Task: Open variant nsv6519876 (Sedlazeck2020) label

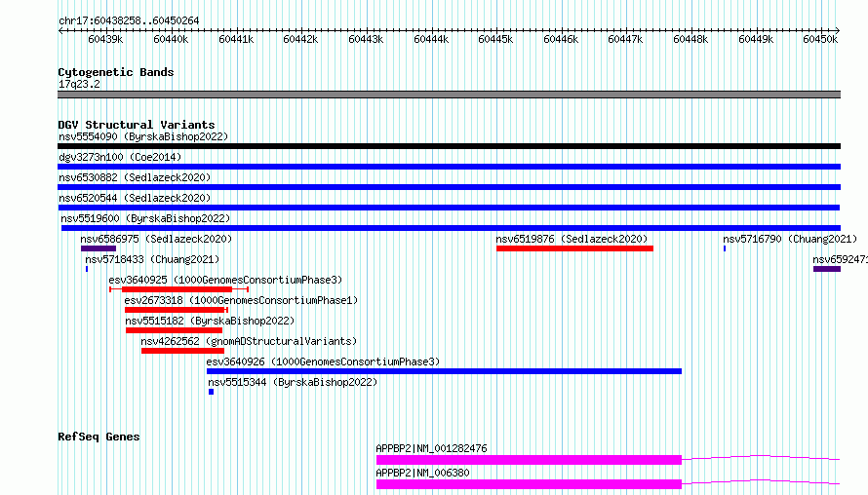Action: tap(572, 239)
